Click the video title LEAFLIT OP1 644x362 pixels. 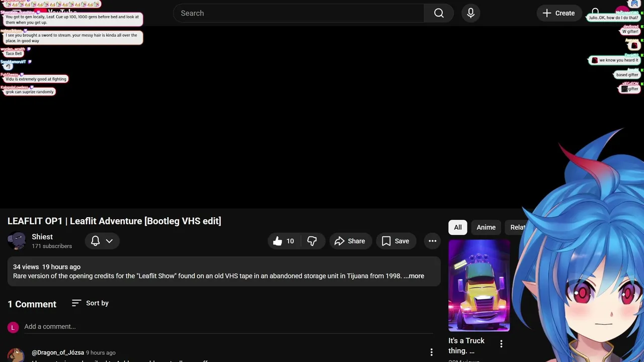[x=114, y=221]
